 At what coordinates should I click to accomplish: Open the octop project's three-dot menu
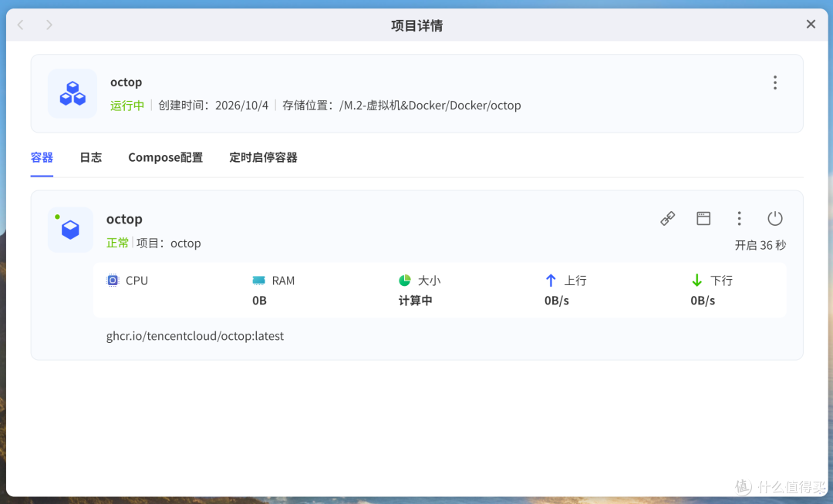coord(775,82)
